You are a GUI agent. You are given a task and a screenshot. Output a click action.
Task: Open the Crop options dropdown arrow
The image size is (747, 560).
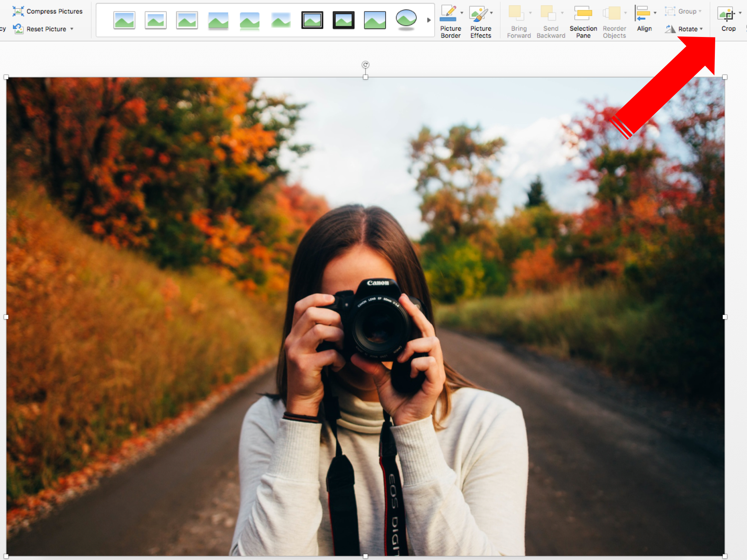coord(740,13)
